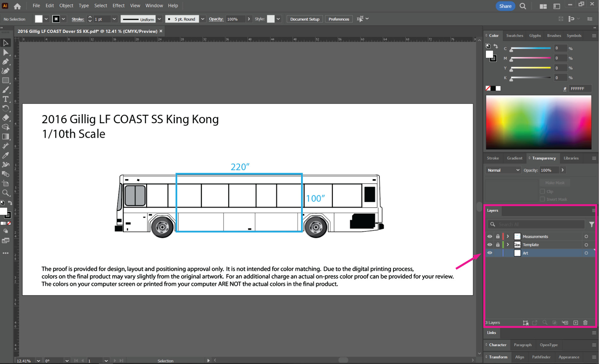Viewport: 601px width, 364px height.
Task: Select the Zoom tool in the toolbar
Action: click(x=6, y=192)
